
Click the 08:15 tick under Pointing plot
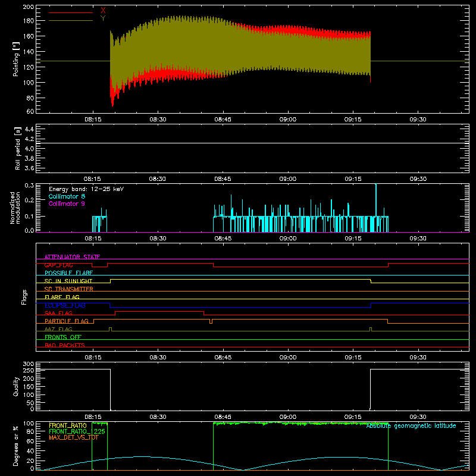point(93,120)
